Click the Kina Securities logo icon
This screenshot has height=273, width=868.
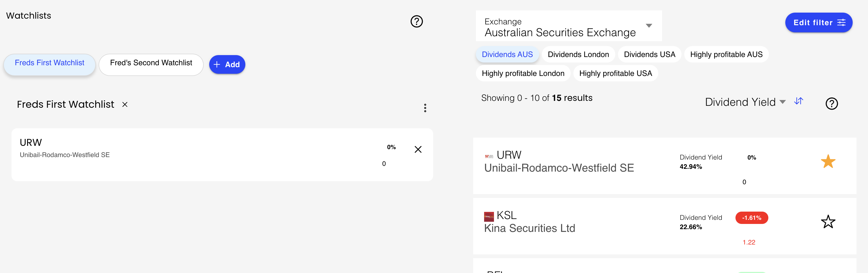click(488, 216)
